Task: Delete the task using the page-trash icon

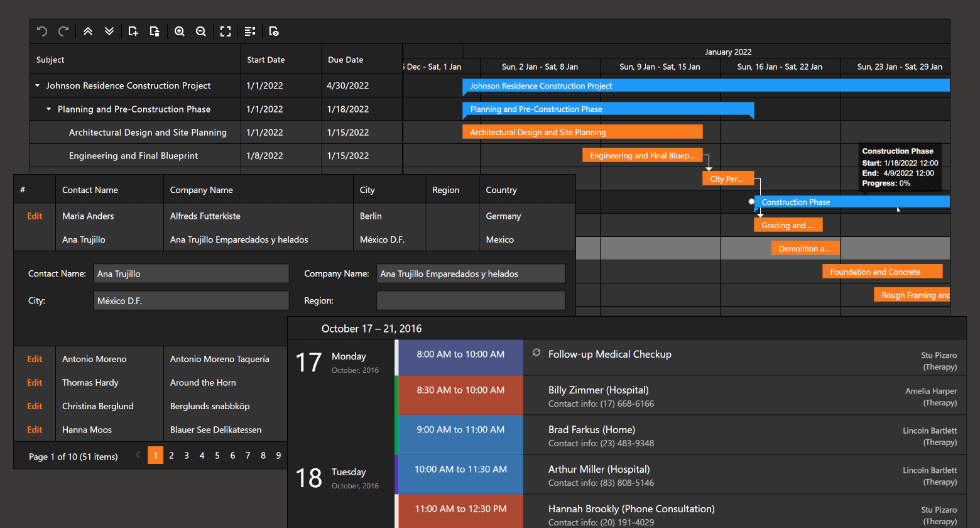Action: [155, 31]
